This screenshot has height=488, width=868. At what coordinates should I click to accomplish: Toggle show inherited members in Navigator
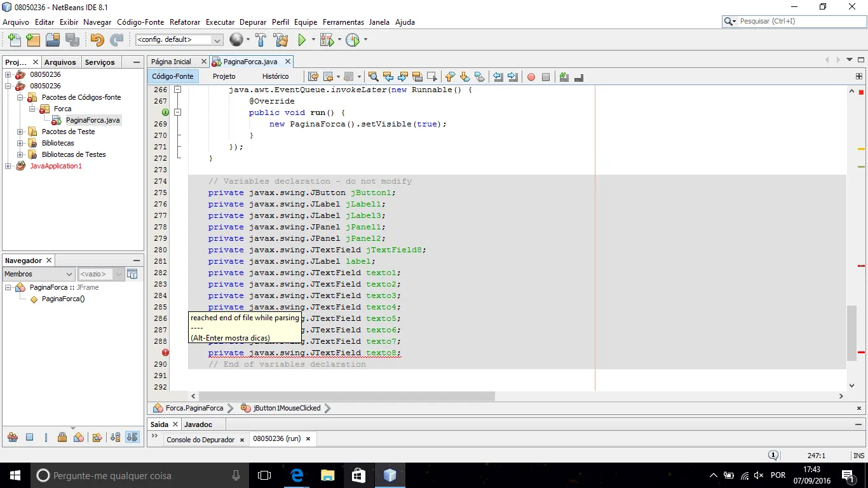tap(13, 437)
